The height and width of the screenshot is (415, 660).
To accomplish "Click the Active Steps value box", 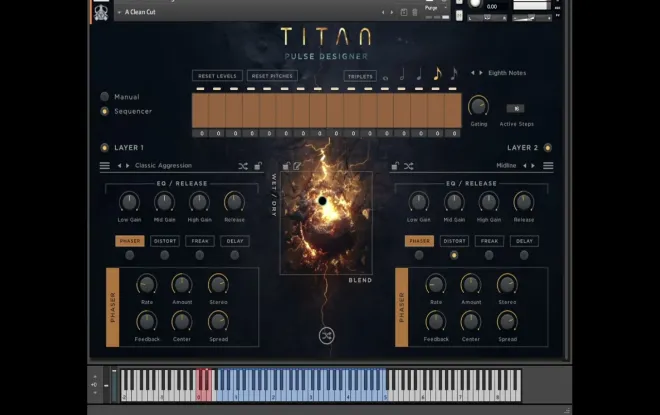I will coord(516,108).
